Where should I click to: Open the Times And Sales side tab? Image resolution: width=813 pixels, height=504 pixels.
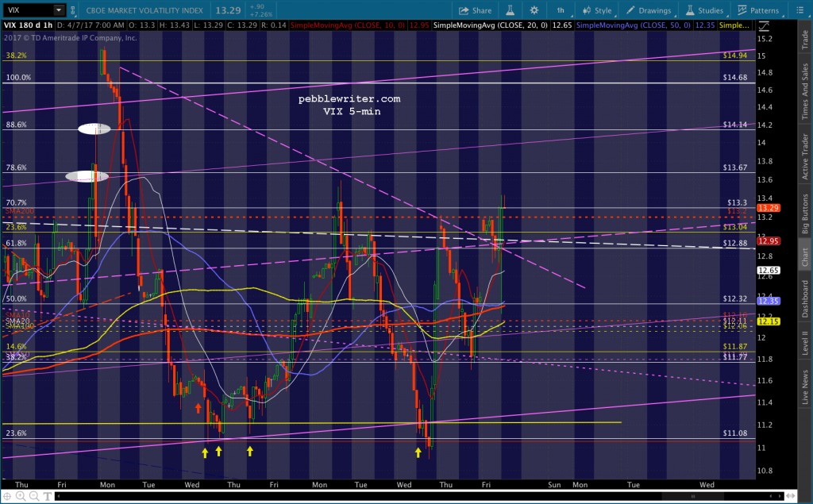click(805, 91)
